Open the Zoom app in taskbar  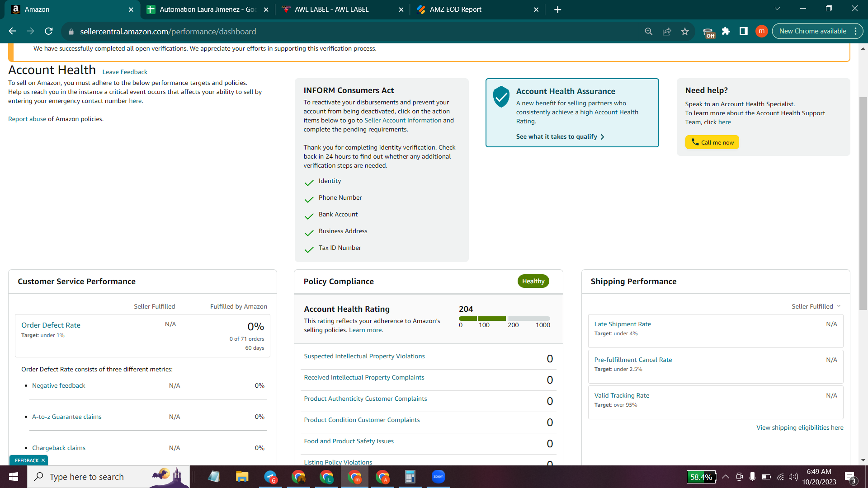click(x=438, y=477)
